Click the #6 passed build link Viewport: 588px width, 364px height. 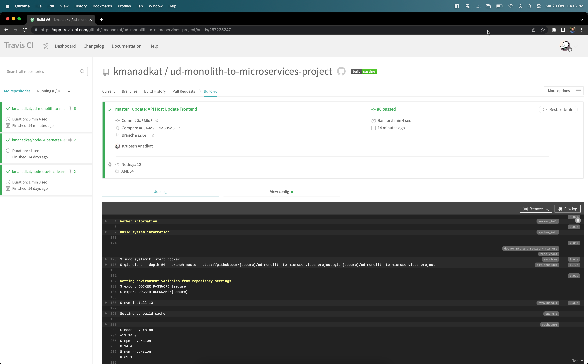(x=386, y=109)
